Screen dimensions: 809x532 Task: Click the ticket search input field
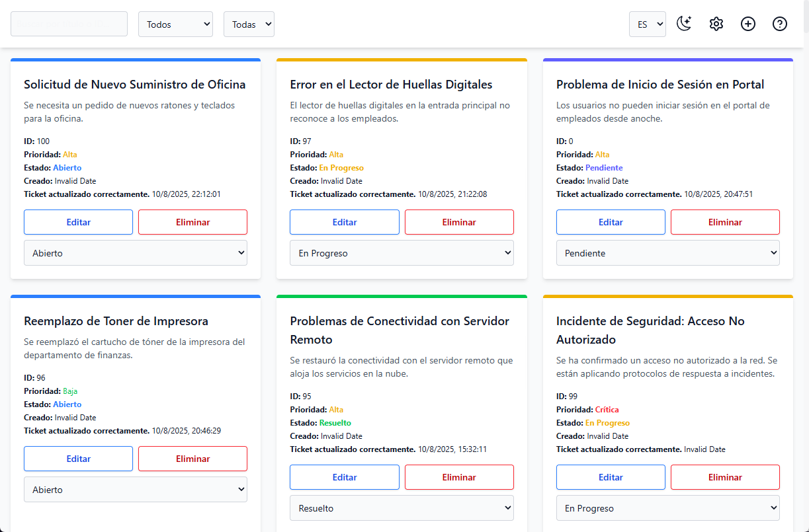[69, 24]
